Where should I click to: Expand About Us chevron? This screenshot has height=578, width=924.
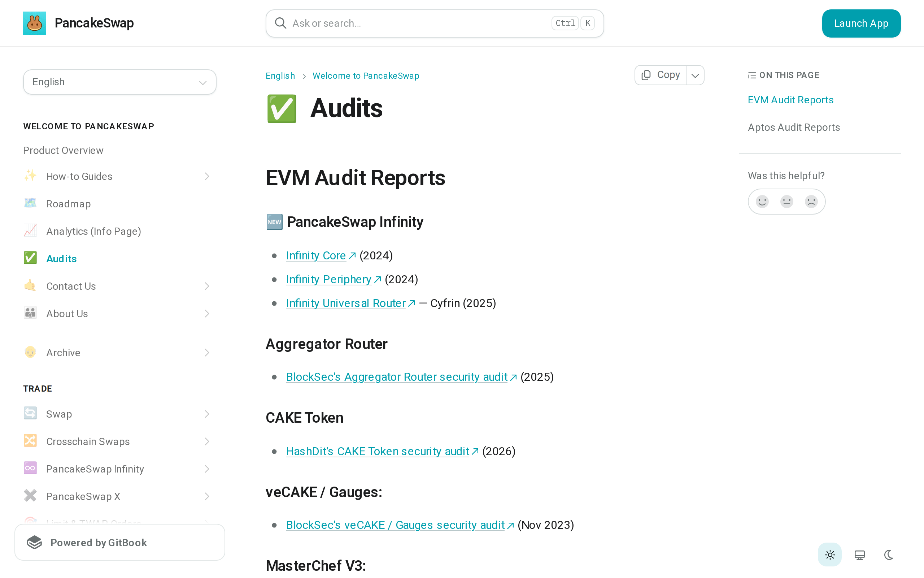[207, 314]
